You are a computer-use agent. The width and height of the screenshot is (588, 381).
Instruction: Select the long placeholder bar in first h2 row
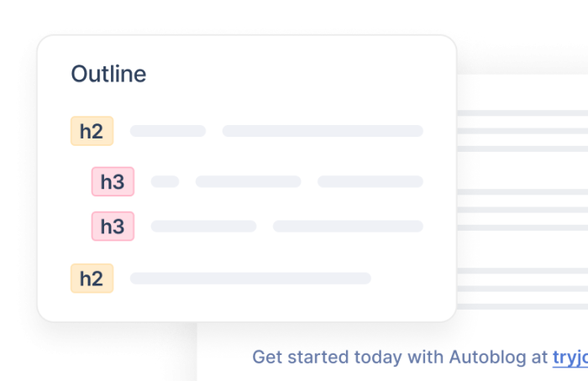(323, 131)
